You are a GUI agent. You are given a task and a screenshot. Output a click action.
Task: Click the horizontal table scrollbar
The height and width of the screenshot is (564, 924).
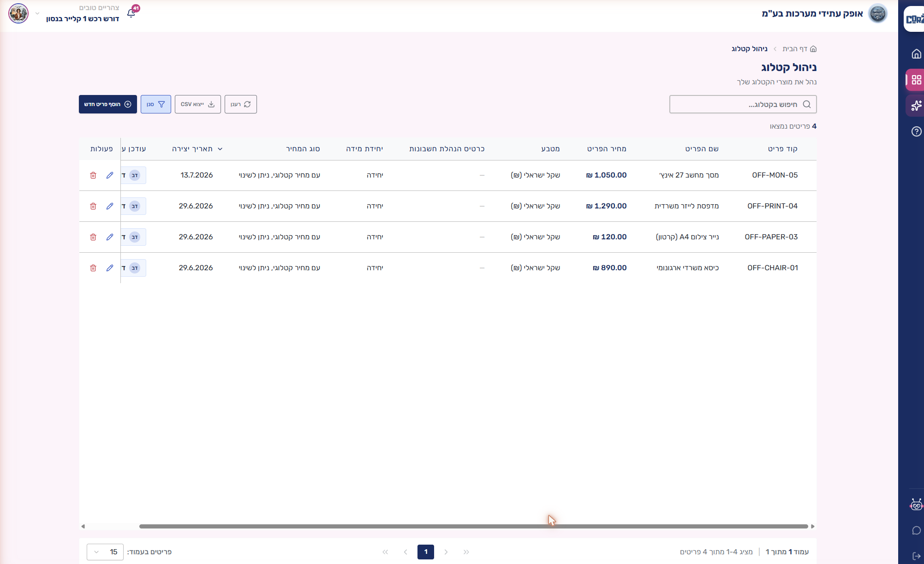click(474, 526)
